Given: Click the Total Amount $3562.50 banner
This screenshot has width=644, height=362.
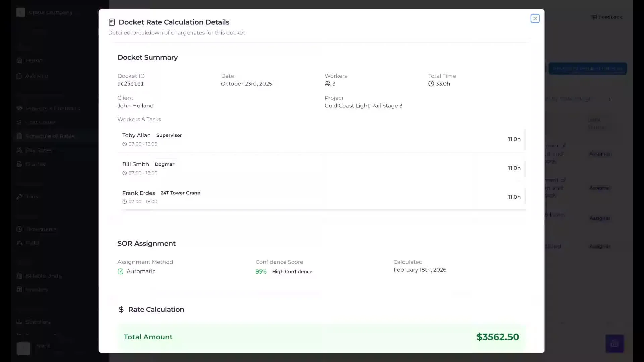Looking at the screenshot, I should click(321, 337).
